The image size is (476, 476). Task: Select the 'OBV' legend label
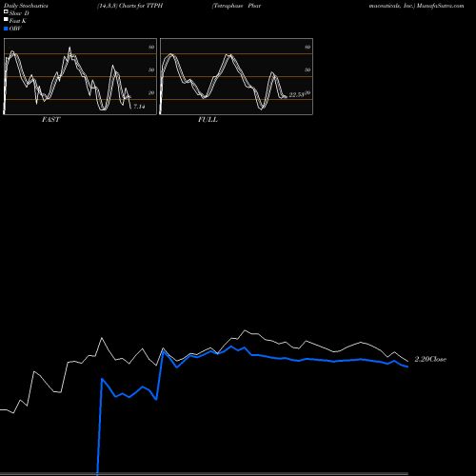pos(15,29)
